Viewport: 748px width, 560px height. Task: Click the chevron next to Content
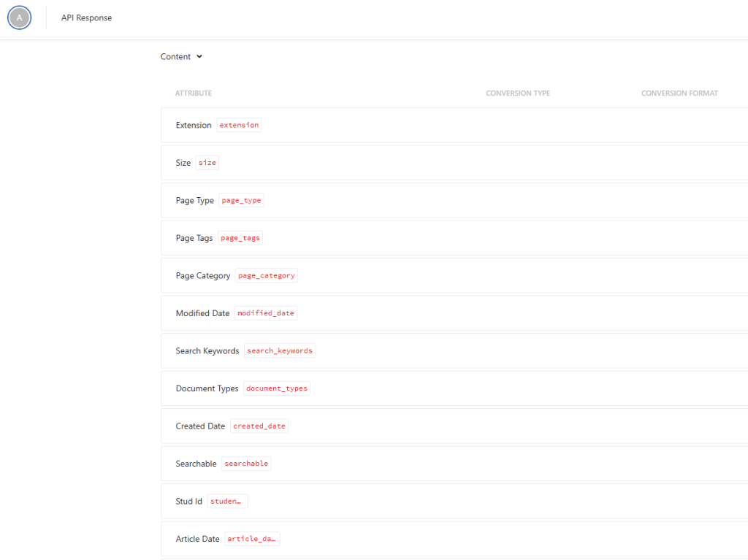[199, 56]
